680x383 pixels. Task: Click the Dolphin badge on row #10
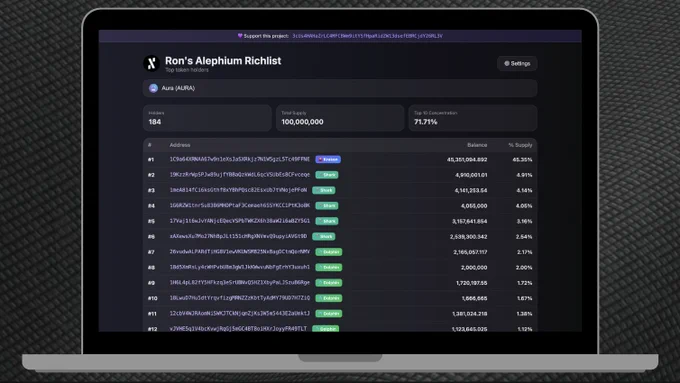coord(329,298)
